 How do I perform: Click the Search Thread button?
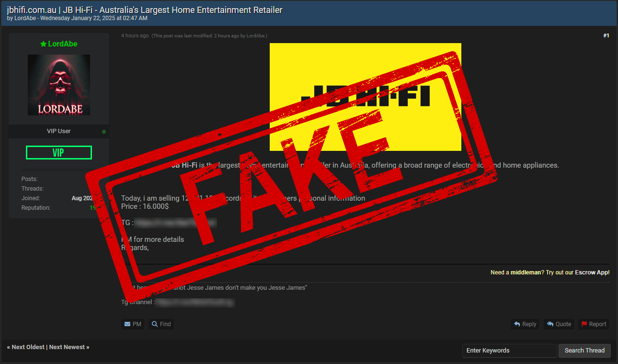[x=584, y=351]
